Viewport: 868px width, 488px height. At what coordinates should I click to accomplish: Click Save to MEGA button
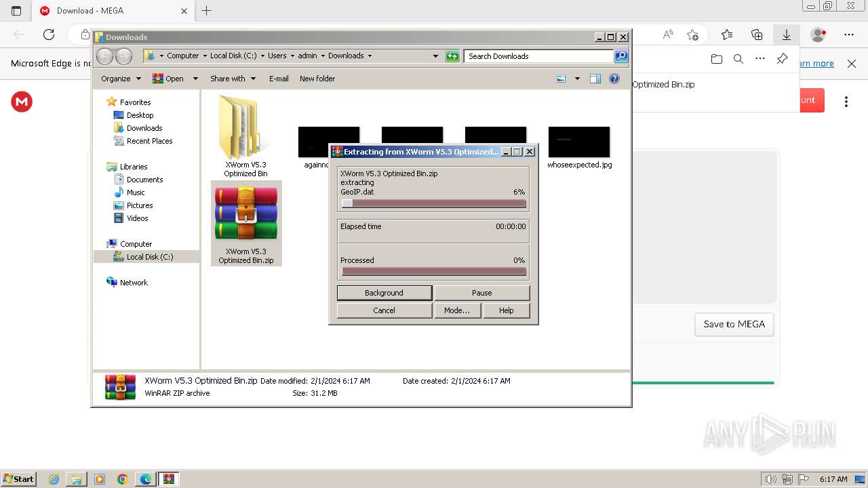[x=734, y=324]
